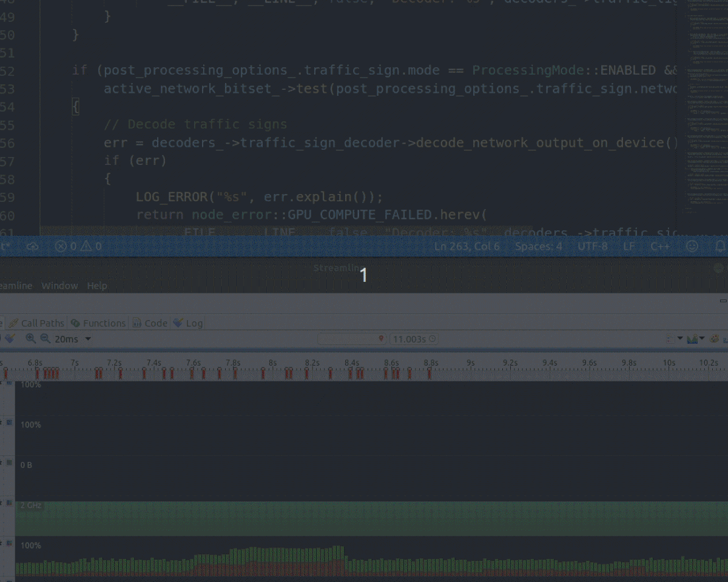Click the C++ language mode indicator

pos(660,246)
